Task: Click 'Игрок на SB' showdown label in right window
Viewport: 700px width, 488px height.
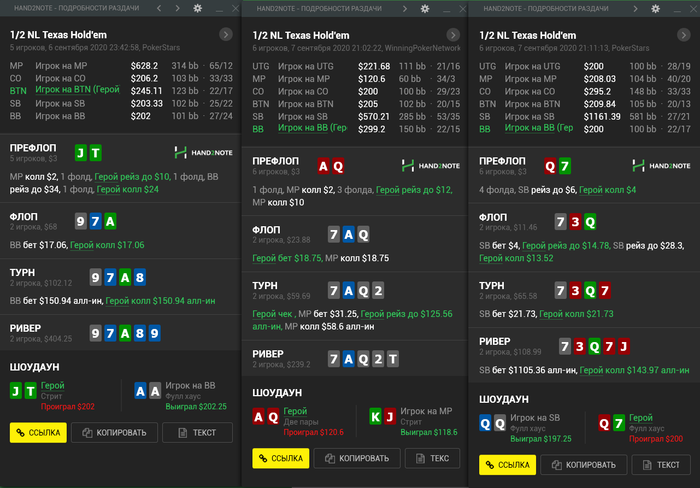Action: (x=535, y=418)
